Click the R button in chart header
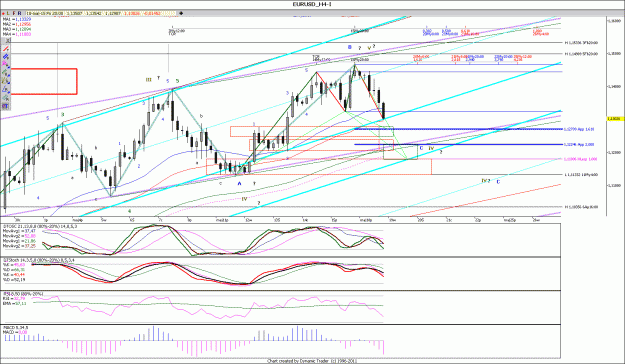The image size is (625, 364). click(20, 13)
